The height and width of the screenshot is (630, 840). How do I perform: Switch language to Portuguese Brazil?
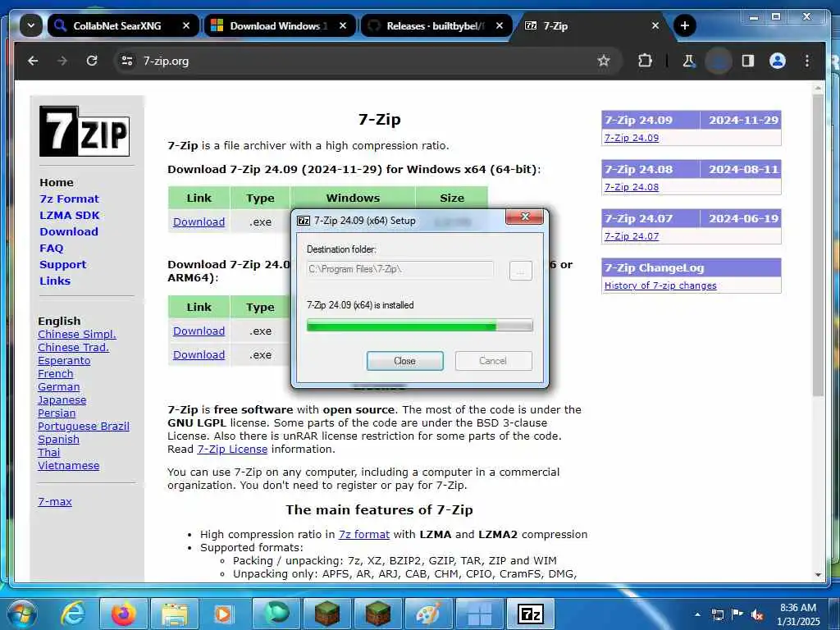pos(83,427)
